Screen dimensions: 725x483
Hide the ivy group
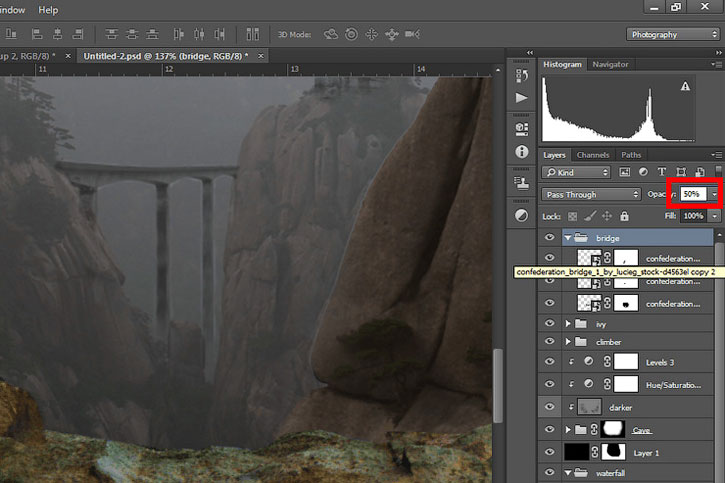549,323
